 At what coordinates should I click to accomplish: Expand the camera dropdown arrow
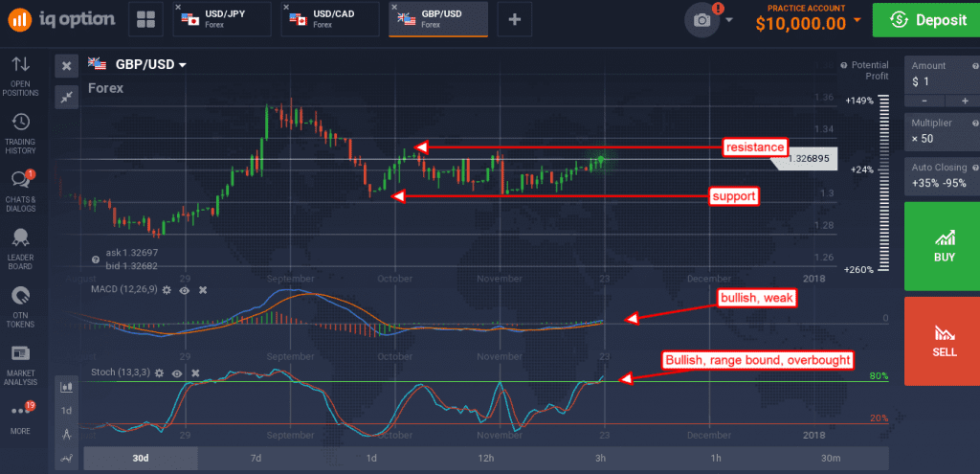click(729, 20)
